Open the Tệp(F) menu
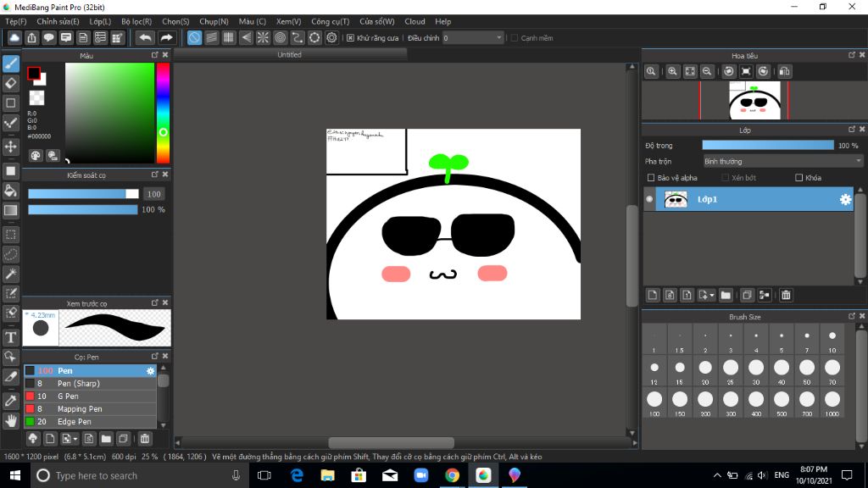868x488 pixels. point(16,21)
